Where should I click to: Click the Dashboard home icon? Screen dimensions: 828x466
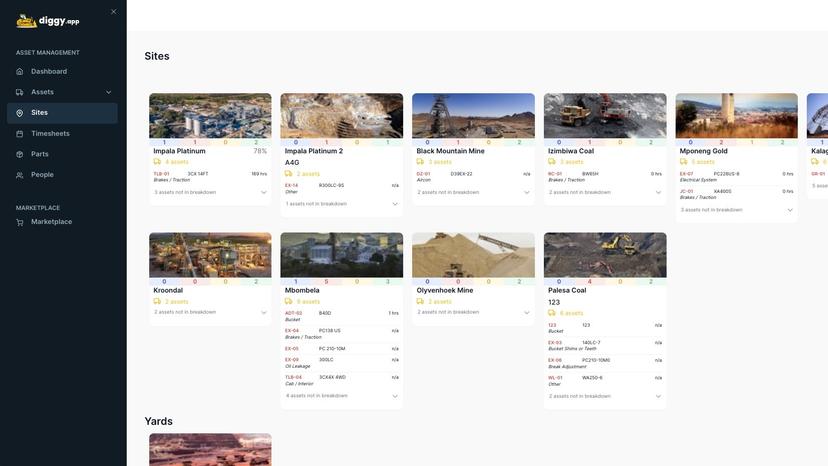20,71
